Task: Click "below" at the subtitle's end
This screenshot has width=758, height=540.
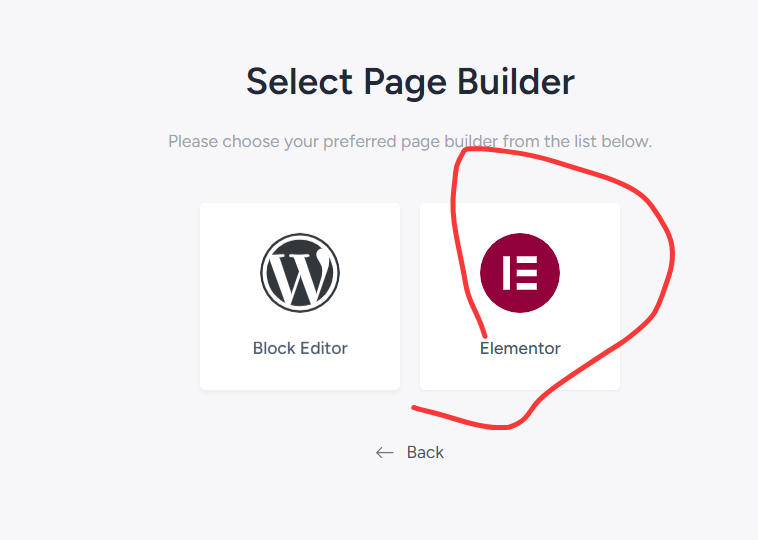Action: click(627, 142)
